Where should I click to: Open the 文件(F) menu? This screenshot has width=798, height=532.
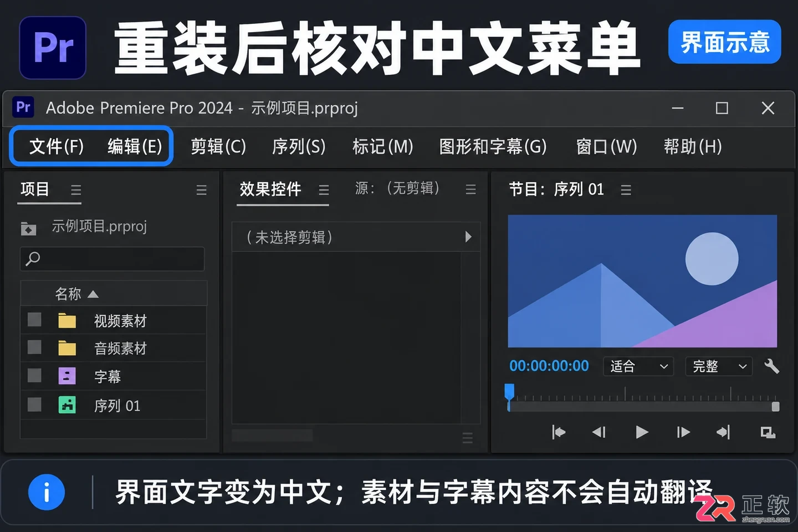(x=57, y=146)
